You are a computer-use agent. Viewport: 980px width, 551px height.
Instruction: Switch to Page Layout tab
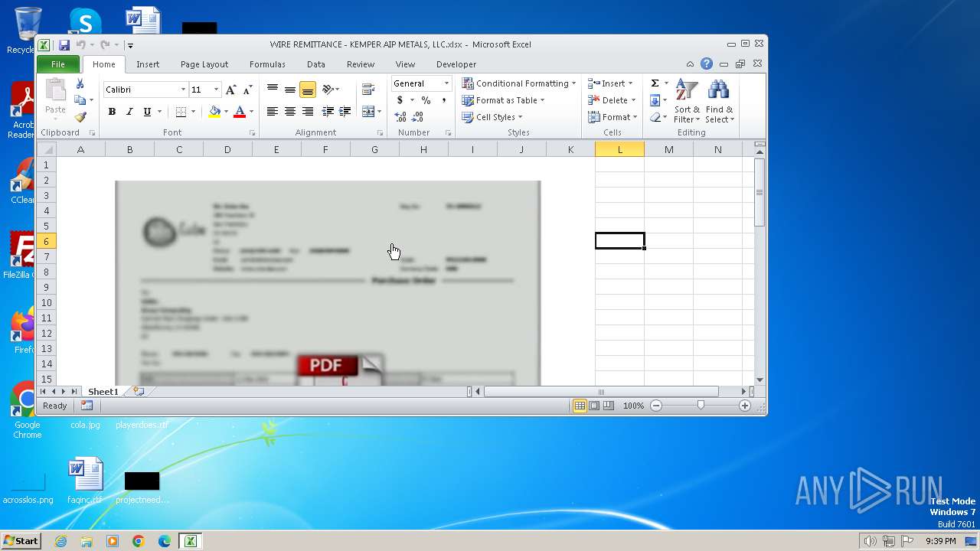pyautogui.click(x=204, y=64)
